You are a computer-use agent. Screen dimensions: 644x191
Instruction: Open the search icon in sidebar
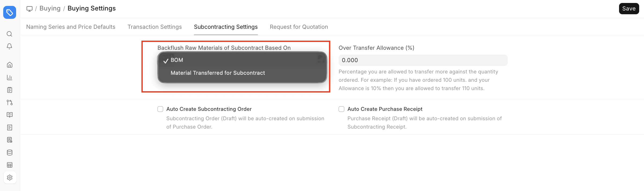(9, 34)
